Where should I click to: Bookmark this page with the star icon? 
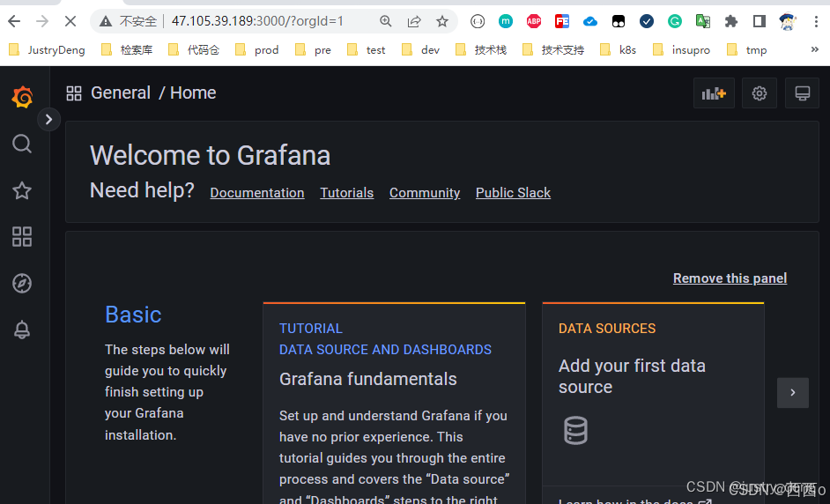442,21
